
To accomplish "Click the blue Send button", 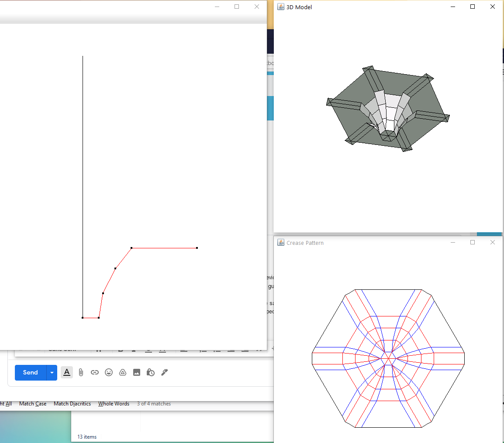I will click(x=30, y=372).
